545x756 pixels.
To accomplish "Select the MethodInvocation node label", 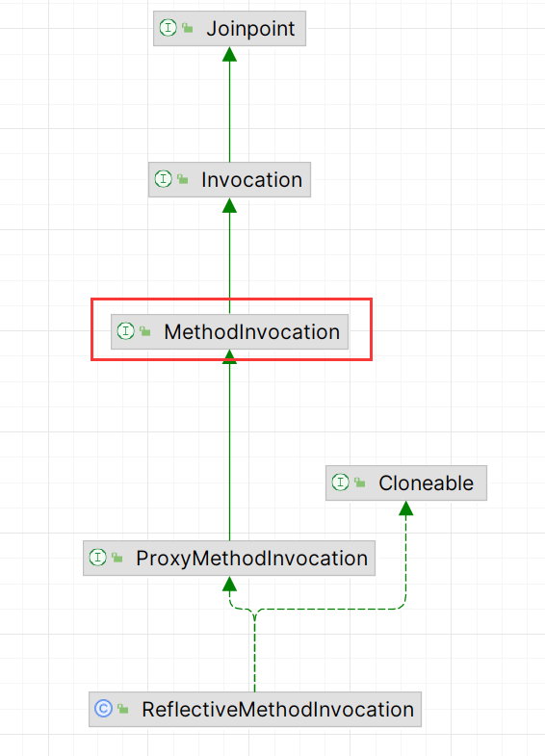I will coord(252,331).
